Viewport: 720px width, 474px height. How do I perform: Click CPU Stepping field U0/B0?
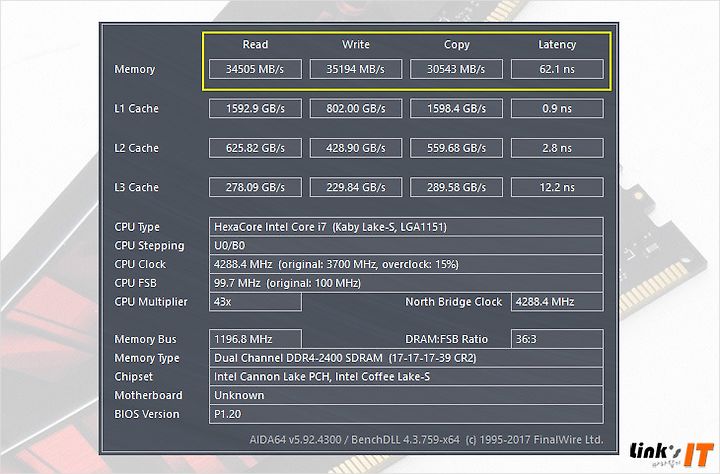pyautogui.click(x=406, y=245)
